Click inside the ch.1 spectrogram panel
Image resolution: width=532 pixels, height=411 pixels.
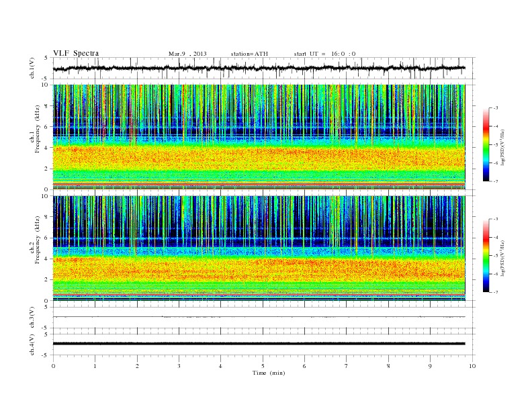pyautogui.click(x=259, y=137)
